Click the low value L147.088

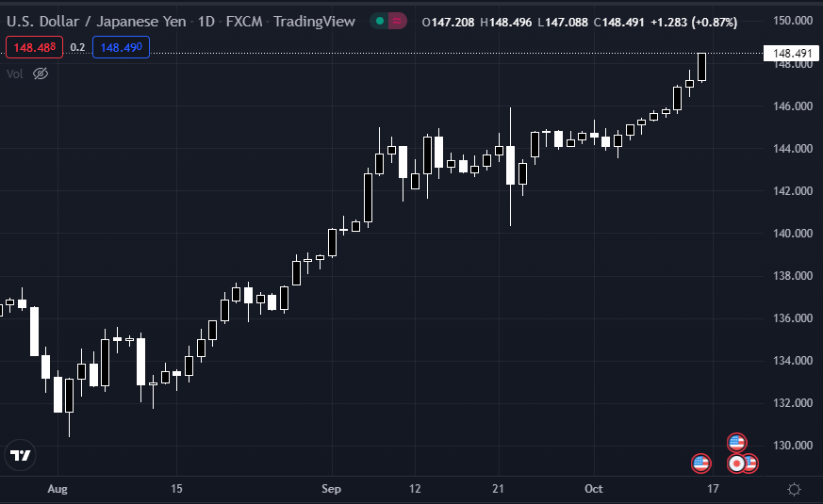click(x=563, y=22)
